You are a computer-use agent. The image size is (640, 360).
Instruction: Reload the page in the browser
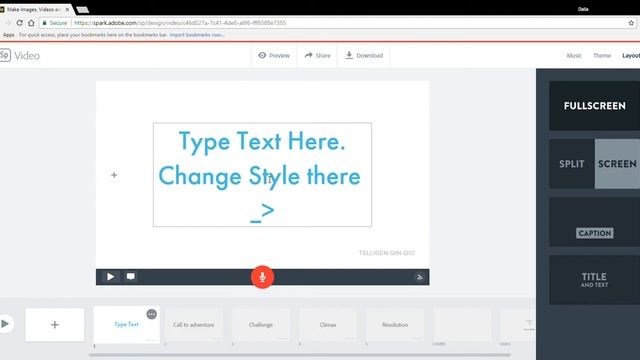(x=19, y=23)
